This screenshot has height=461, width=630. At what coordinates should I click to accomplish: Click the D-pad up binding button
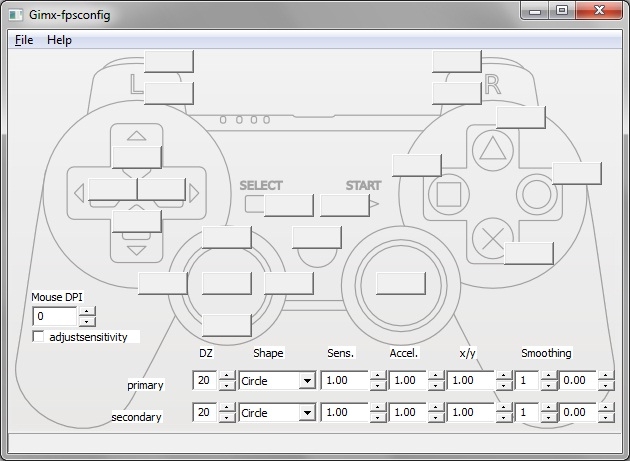(137, 157)
